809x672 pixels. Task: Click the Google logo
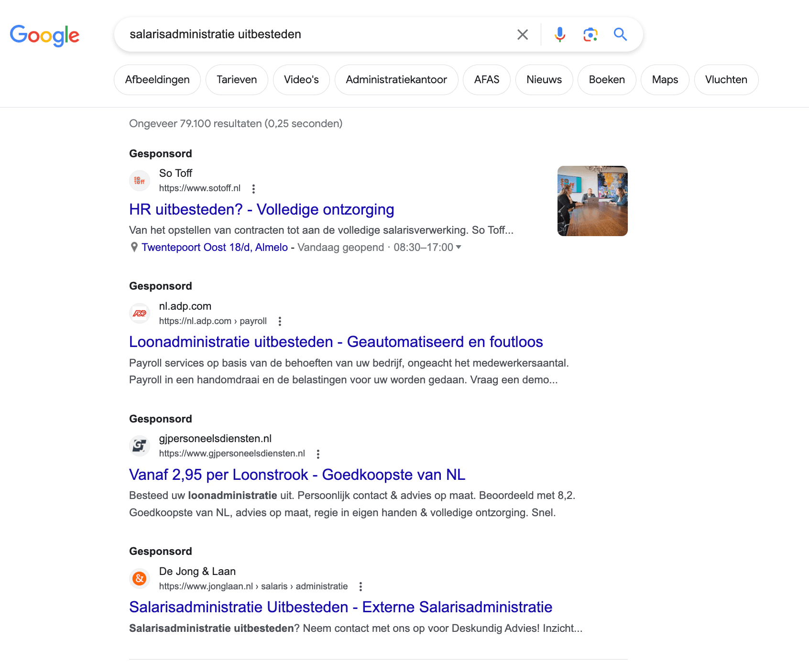tap(44, 35)
